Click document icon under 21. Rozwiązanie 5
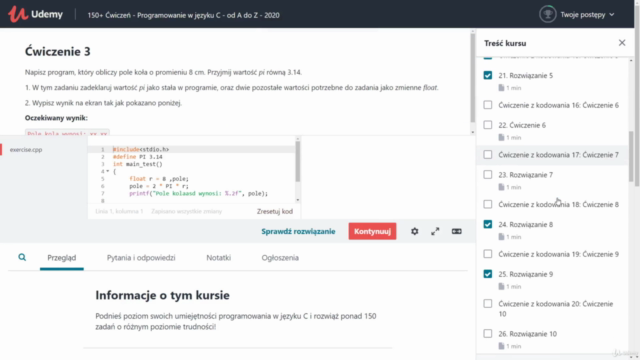Image resolution: width=640 pixels, height=360 pixels. (501, 88)
